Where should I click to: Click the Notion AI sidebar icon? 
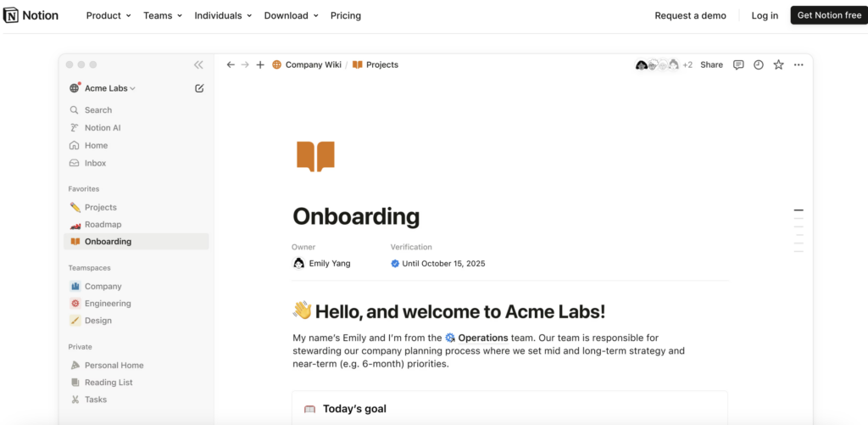(x=75, y=128)
